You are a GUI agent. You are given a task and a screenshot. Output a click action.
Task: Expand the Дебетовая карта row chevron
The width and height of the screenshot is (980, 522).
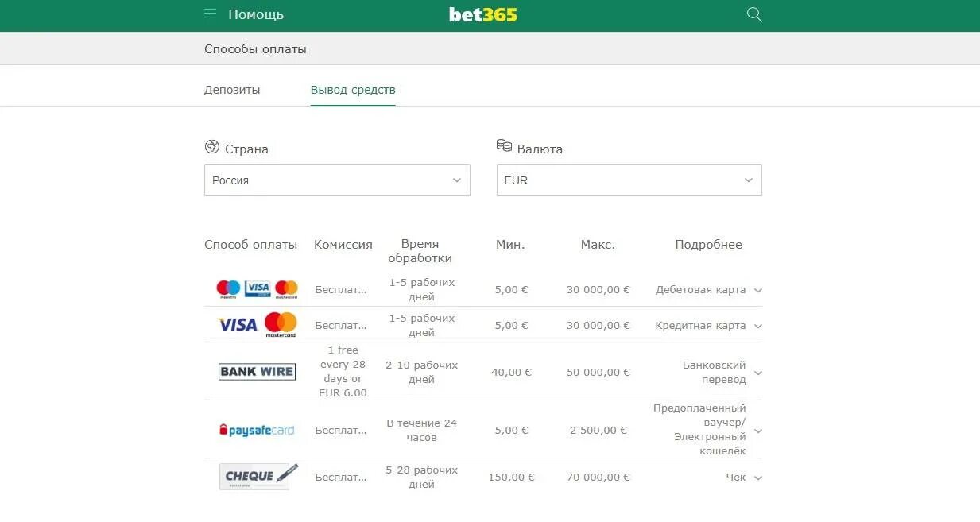click(757, 291)
